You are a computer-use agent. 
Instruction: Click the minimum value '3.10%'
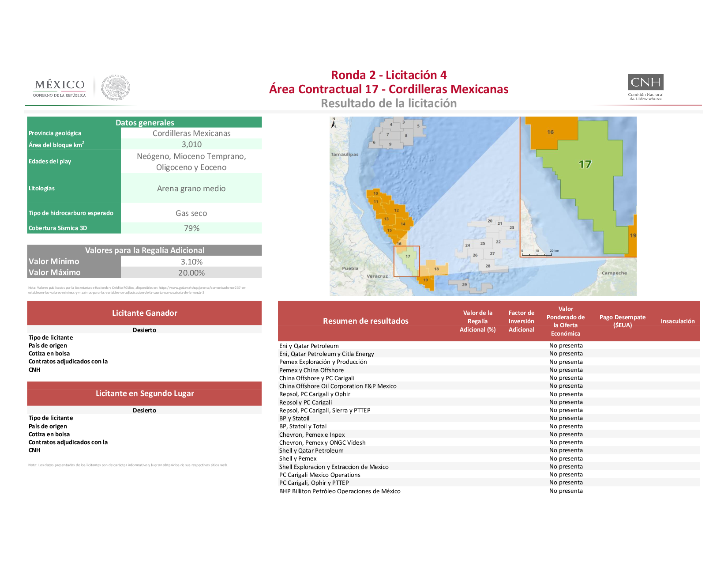pos(191,262)
